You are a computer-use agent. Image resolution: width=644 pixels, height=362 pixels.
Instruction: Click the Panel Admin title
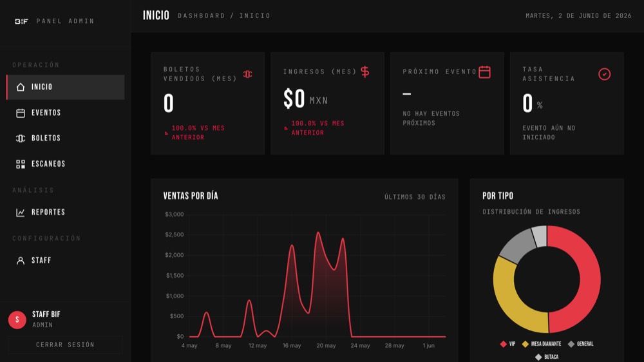coord(65,21)
